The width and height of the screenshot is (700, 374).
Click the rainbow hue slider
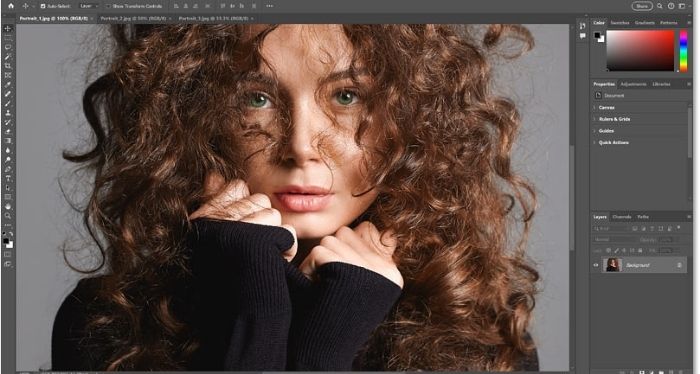683,50
